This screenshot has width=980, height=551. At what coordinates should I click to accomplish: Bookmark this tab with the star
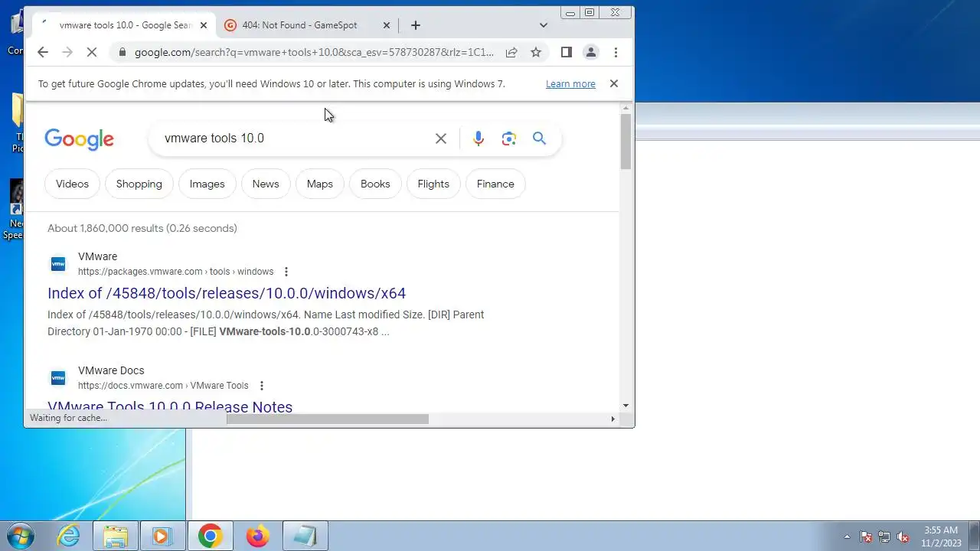pyautogui.click(x=536, y=52)
